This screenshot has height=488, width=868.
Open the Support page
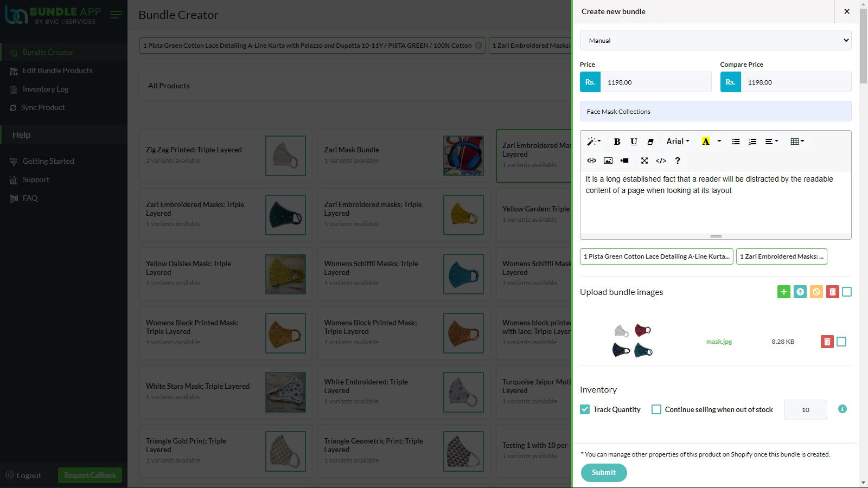[x=36, y=179]
